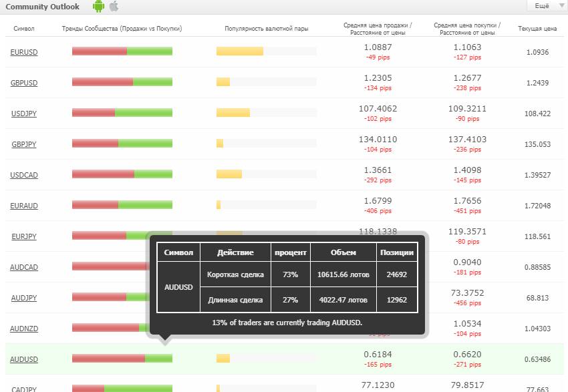This screenshot has height=392, width=568.
Task: Go to the EURAUD symbol page
Action: (x=24, y=206)
